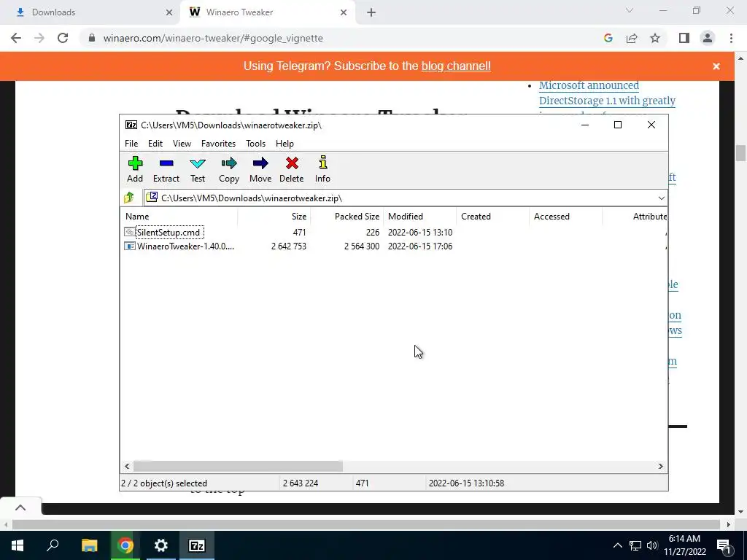Click the red Delete toolbar icon

[292, 163]
